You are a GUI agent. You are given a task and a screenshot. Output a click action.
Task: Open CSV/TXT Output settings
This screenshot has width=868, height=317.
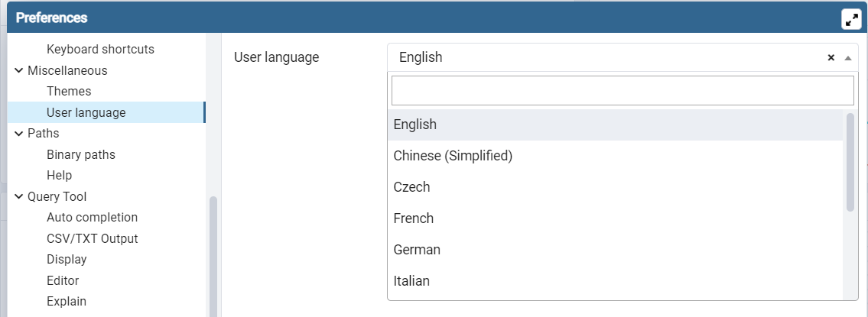click(x=93, y=239)
